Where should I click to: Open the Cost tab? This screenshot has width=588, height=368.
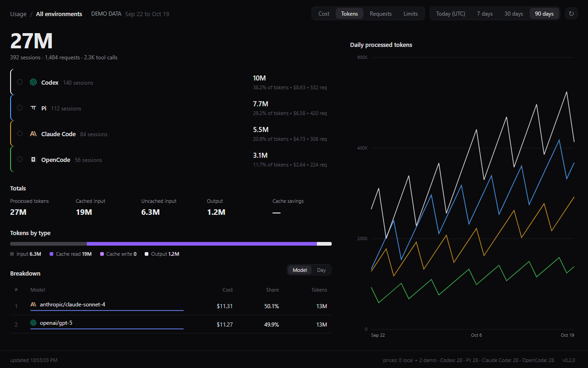[324, 14]
